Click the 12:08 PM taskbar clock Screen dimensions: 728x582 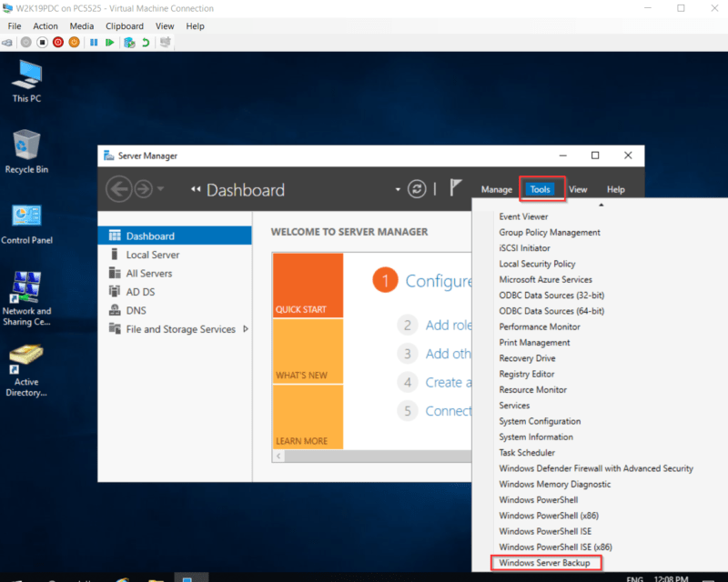pos(671,578)
